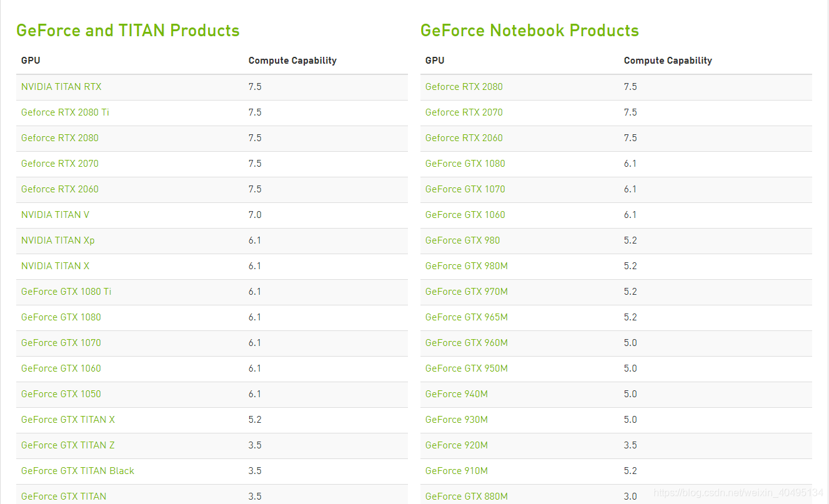
Task: Open the notebook GeForce GTX 980 (non-M) link
Action: 463,240
